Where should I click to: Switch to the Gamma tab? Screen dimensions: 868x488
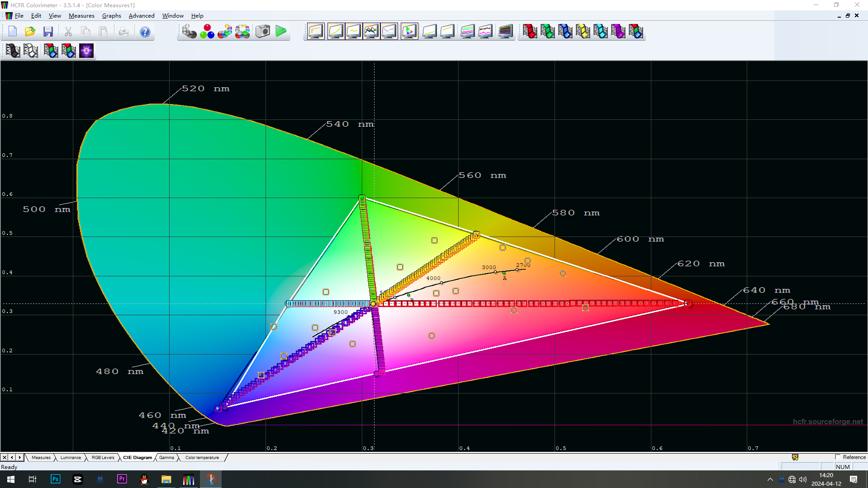coord(166,457)
